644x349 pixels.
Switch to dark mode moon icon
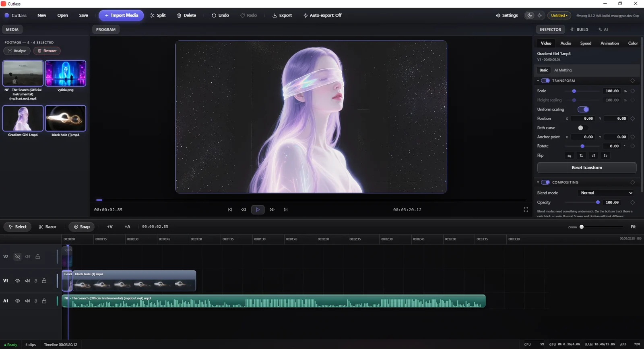(530, 15)
